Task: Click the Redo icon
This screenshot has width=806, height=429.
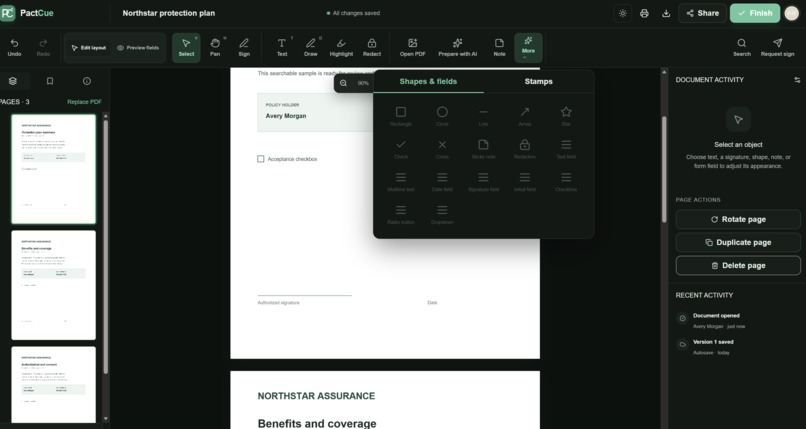Action: [43, 43]
